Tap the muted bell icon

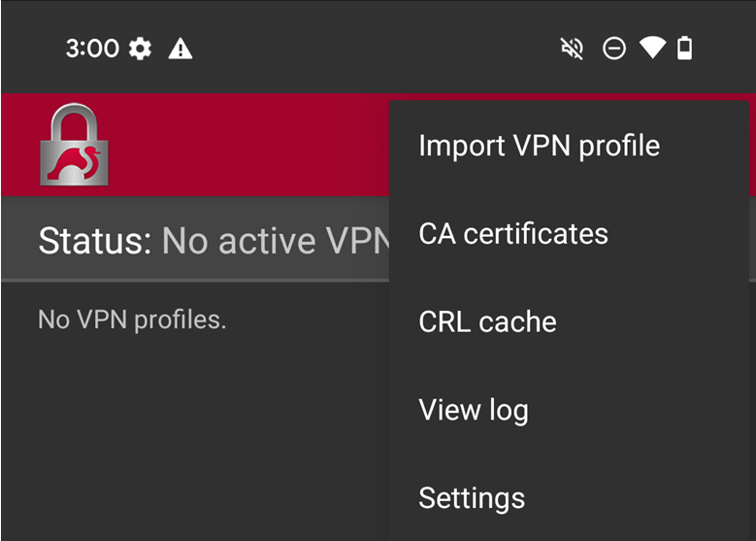572,49
